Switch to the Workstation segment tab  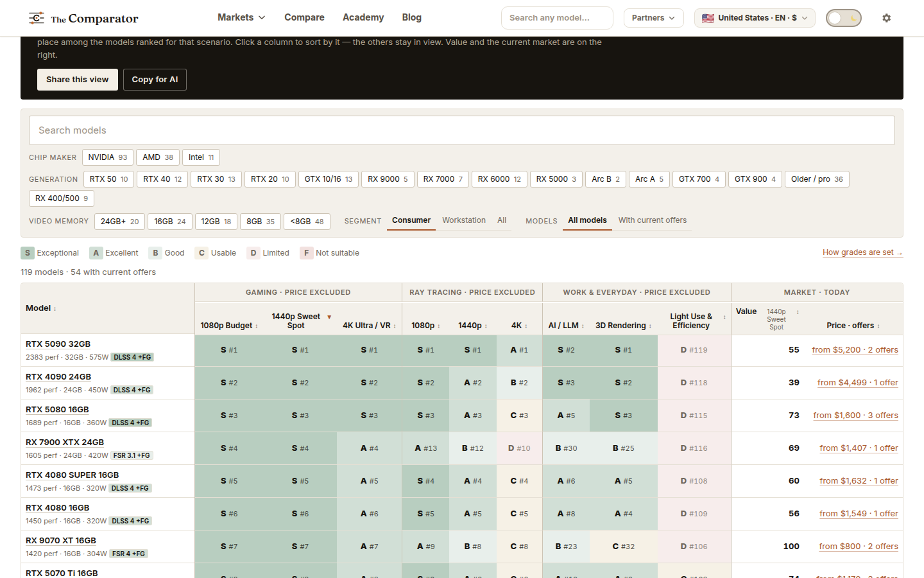coord(464,220)
